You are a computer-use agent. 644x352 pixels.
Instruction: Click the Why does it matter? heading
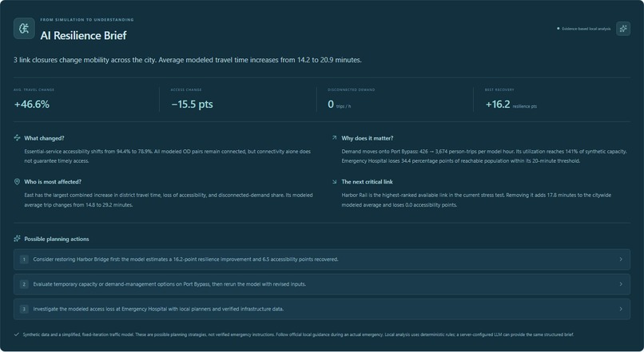click(368, 138)
